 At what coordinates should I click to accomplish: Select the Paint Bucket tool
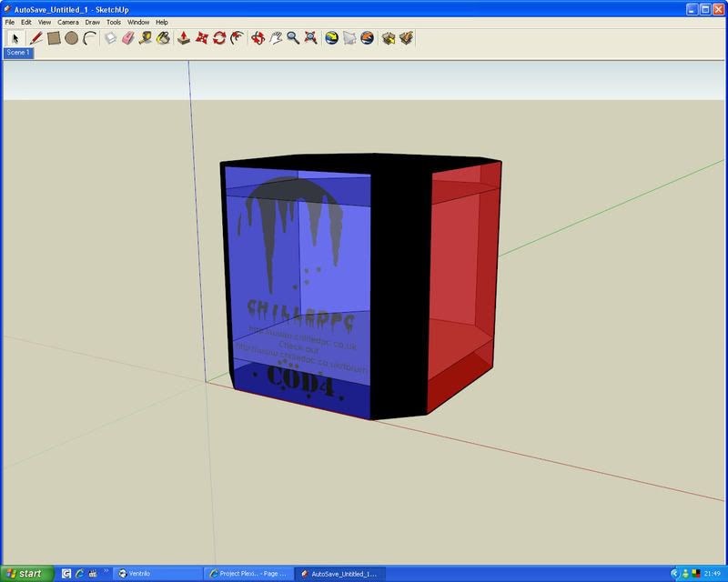pyautogui.click(x=163, y=38)
